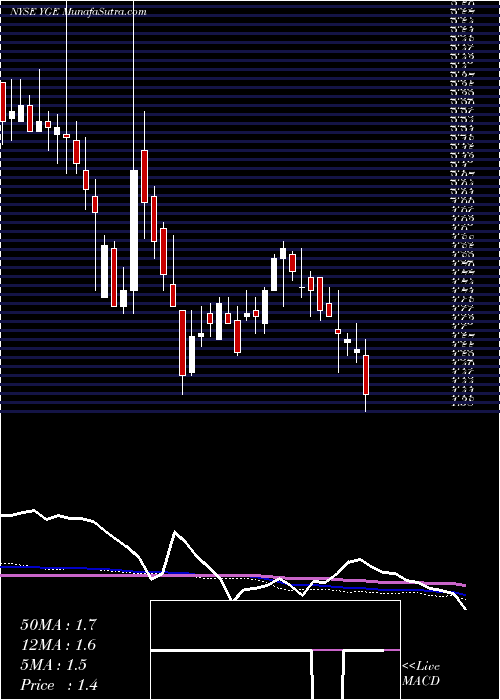The width and height of the screenshot is (500, 700).
Task: Click the <<Live MACD label
Action: [421, 674]
